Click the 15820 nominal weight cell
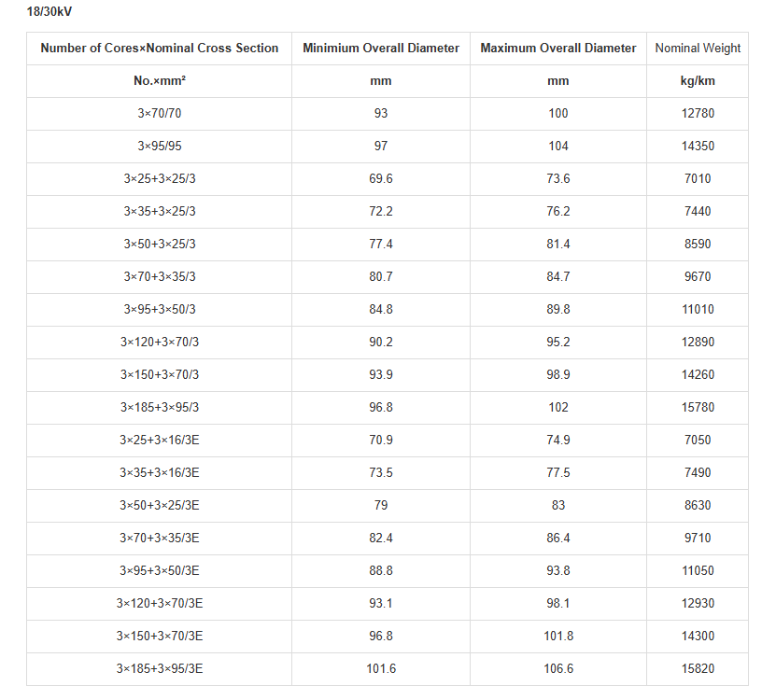 pyautogui.click(x=698, y=668)
